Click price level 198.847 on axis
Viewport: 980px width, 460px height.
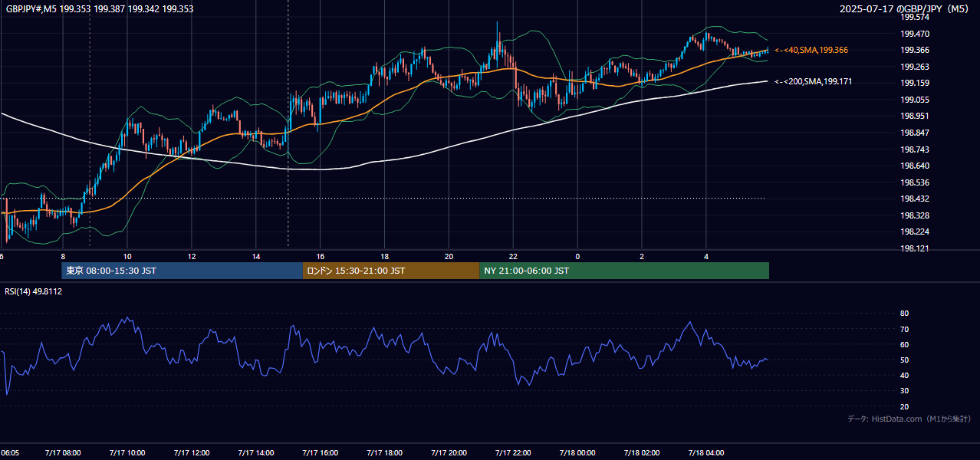(915, 133)
